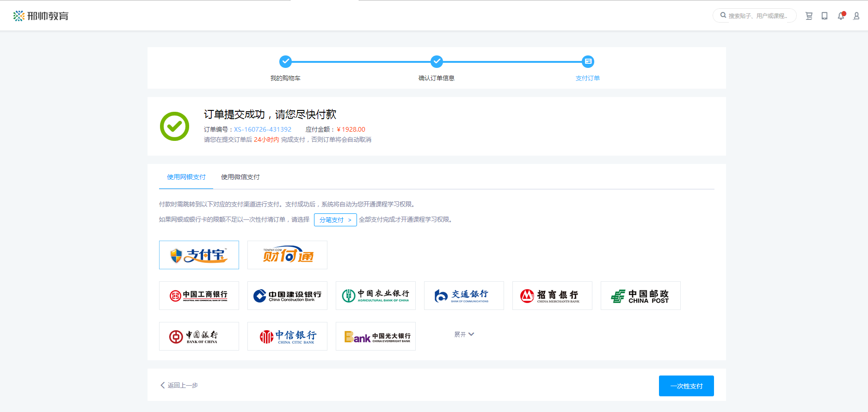The height and width of the screenshot is (412, 868).
Task: Expand the bank list with 展开
Action: (x=464, y=334)
